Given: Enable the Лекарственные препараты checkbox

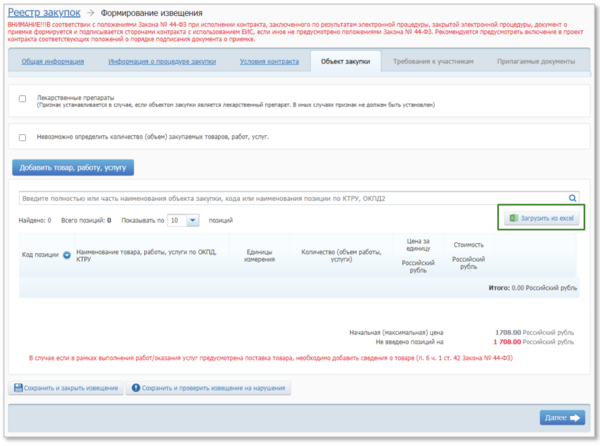Looking at the screenshot, I should (23, 98).
